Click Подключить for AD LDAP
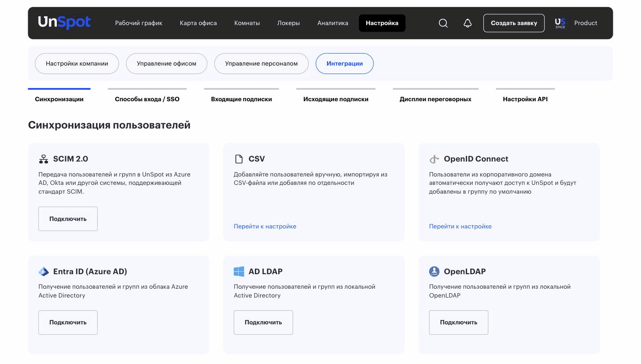Image resolution: width=641 pixels, height=364 pixels. [x=263, y=322]
